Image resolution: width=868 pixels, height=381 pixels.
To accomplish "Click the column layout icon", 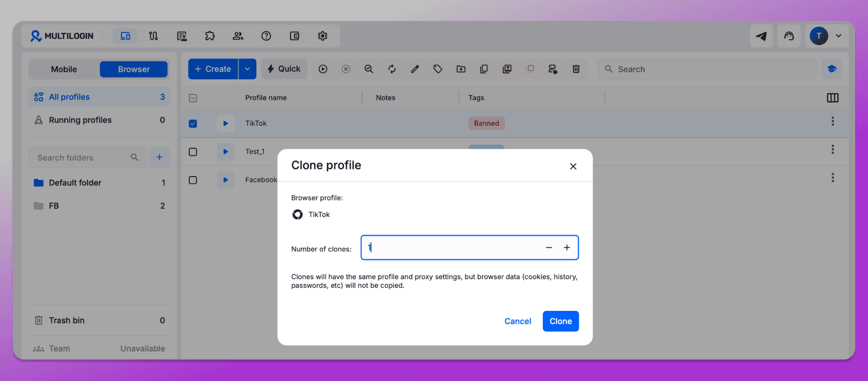I will (x=833, y=98).
